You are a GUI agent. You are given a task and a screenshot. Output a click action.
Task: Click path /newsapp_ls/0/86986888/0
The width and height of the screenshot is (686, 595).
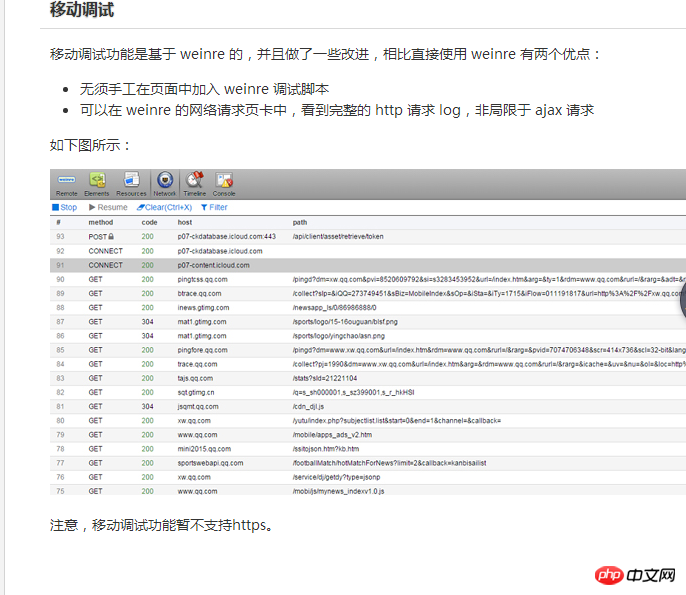point(334,308)
